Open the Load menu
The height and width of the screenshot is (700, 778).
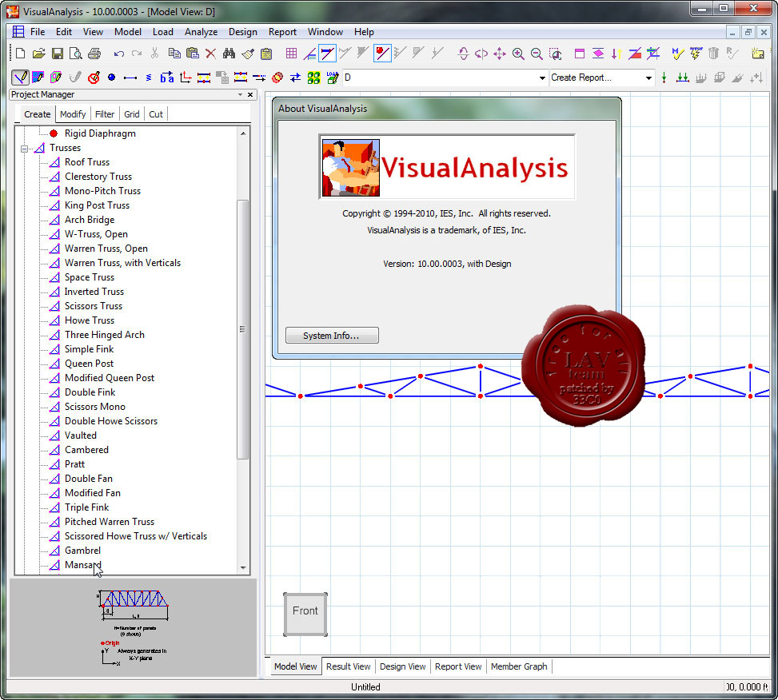pos(163,32)
